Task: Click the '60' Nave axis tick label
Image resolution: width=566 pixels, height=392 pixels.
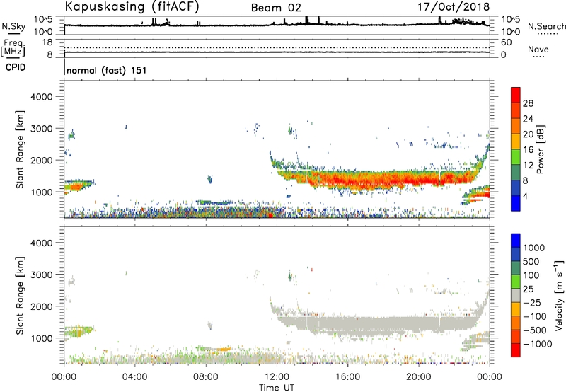Action: pyautogui.click(x=506, y=42)
